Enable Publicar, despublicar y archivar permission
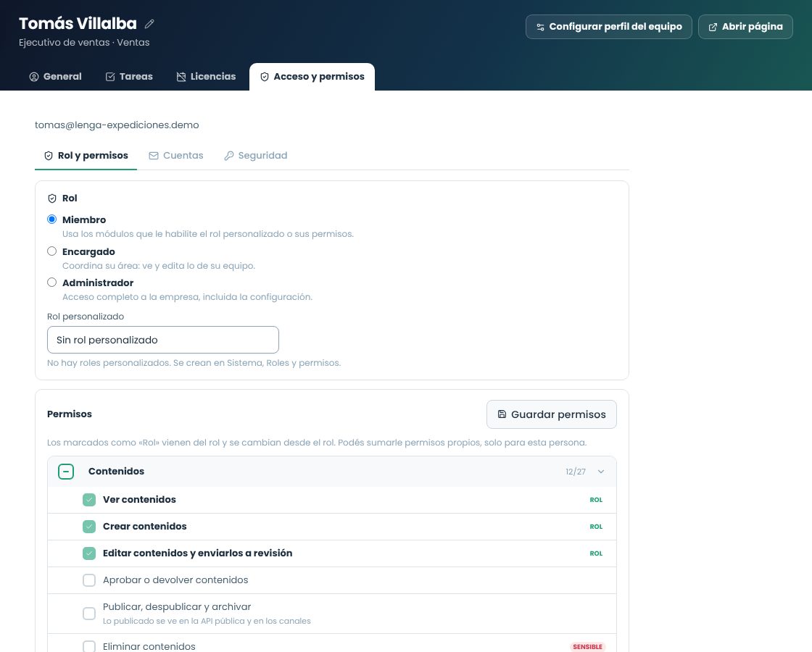The height and width of the screenshot is (652, 812). coord(89,614)
